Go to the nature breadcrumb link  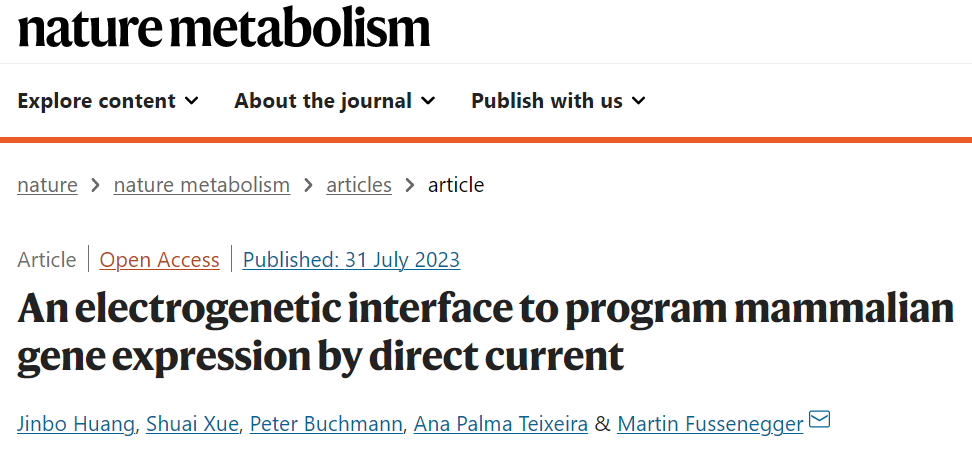point(47,185)
